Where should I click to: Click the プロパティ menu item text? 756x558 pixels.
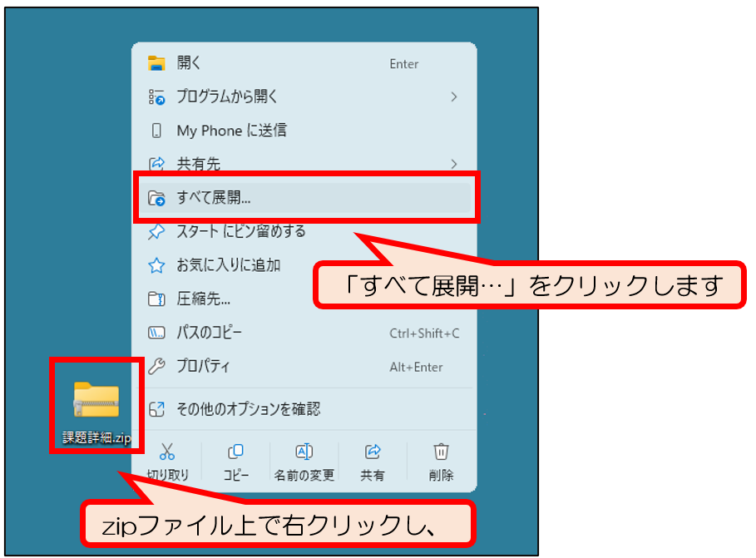(x=204, y=367)
